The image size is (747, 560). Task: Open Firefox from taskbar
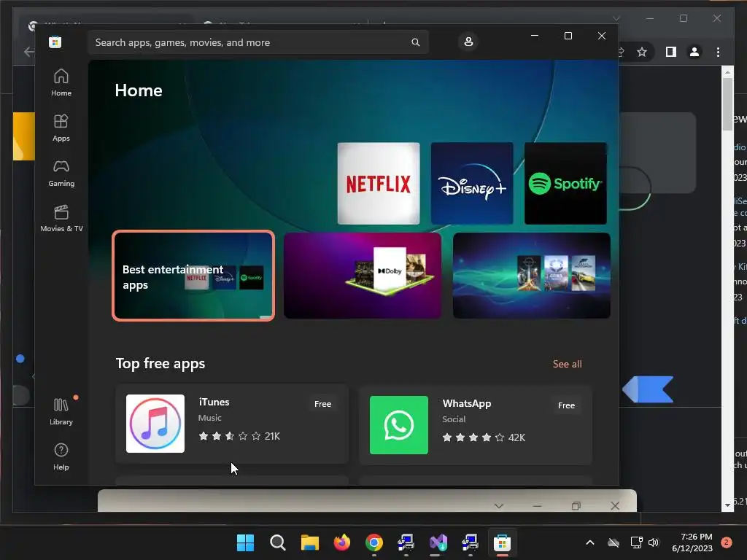click(x=341, y=542)
